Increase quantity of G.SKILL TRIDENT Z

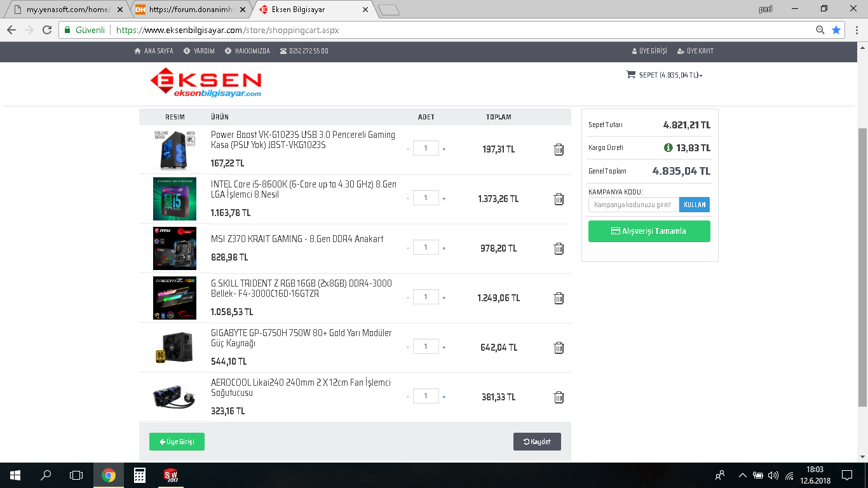444,298
